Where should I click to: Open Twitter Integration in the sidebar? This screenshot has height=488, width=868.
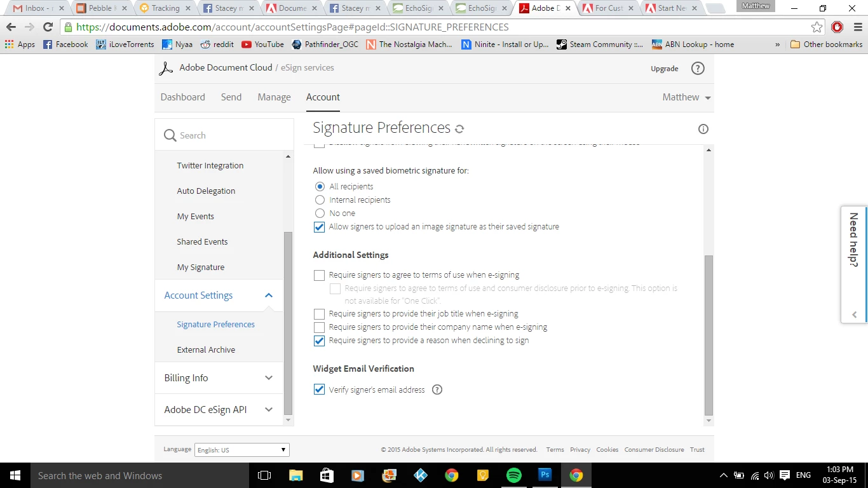point(210,166)
